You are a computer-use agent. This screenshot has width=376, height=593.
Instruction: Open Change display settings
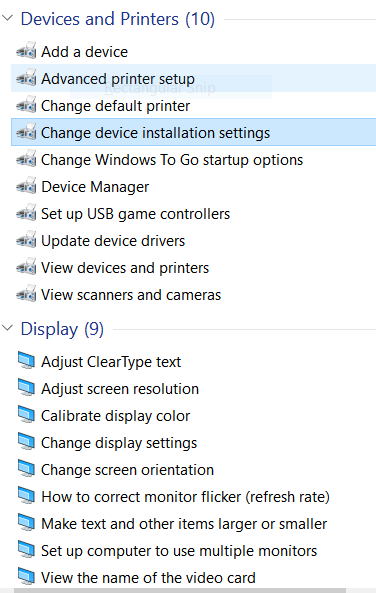click(119, 443)
